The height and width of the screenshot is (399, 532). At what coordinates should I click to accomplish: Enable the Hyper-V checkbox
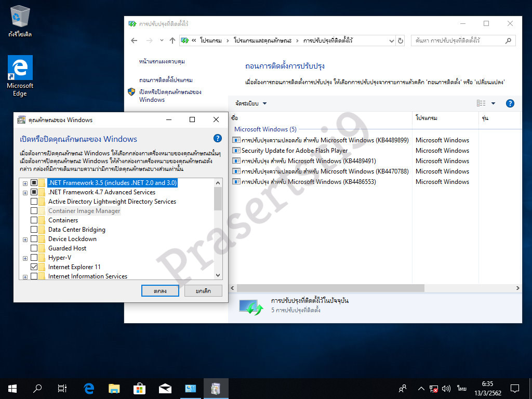[x=34, y=258]
